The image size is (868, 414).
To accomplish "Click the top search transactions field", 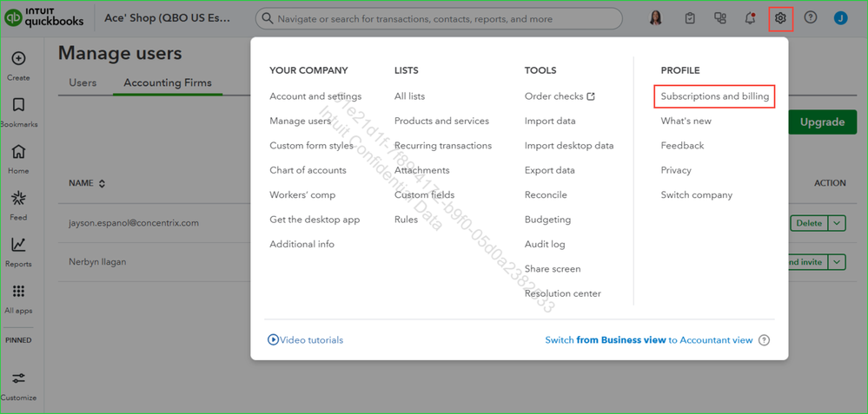I will (x=439, y=18).
